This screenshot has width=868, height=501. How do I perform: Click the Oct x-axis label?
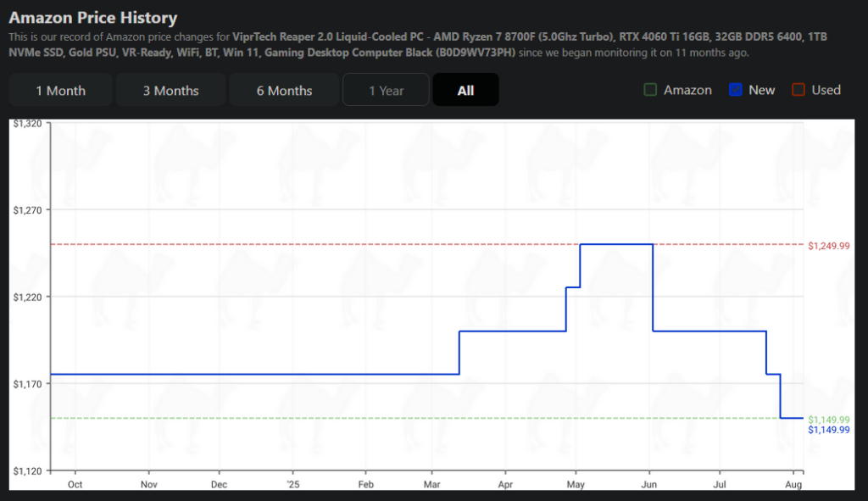coord(75,484)
